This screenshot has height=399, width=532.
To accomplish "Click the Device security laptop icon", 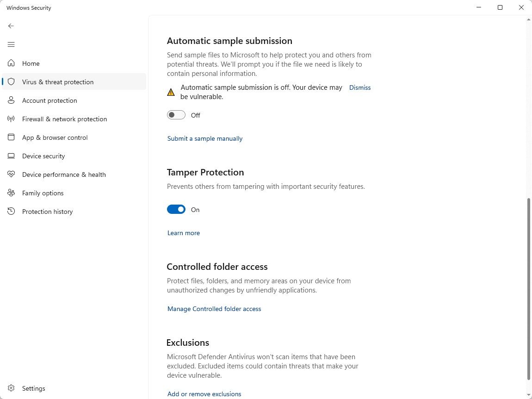I will [11, 156].
